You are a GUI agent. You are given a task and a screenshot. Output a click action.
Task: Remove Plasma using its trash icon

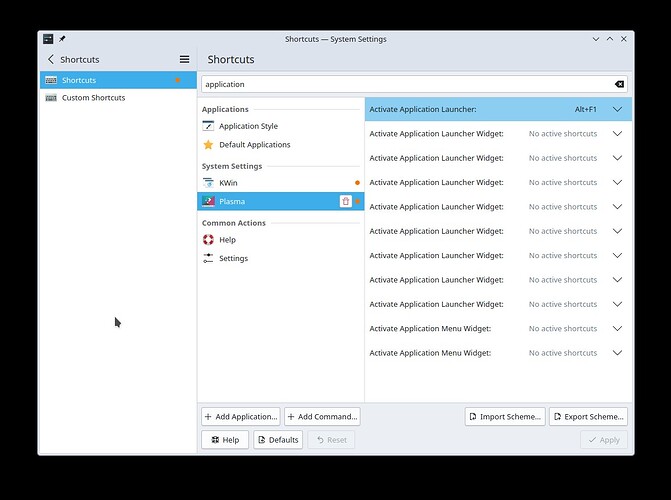coord(345,201)
